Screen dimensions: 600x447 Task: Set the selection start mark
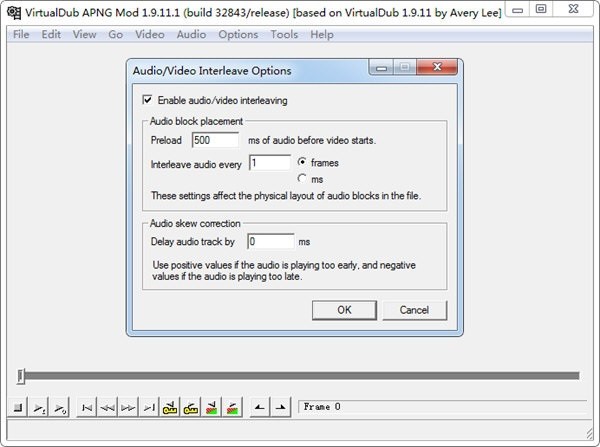click(260, 408)
